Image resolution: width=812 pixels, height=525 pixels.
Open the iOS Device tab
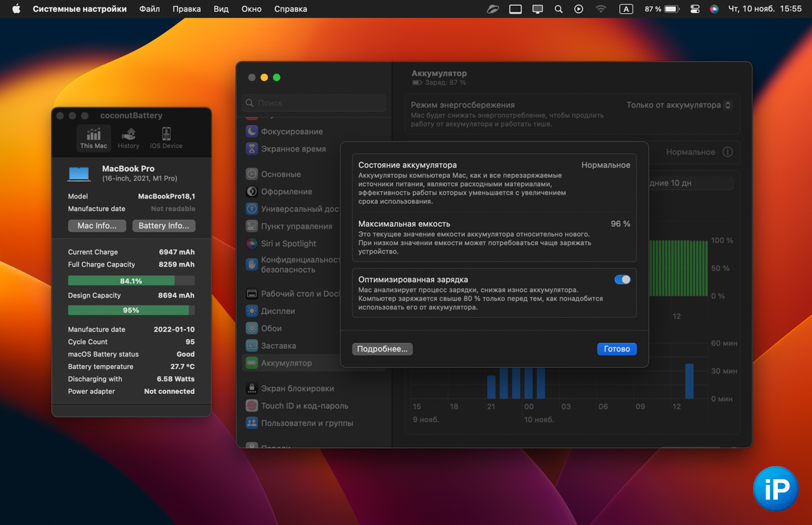(x=166, y=138)
